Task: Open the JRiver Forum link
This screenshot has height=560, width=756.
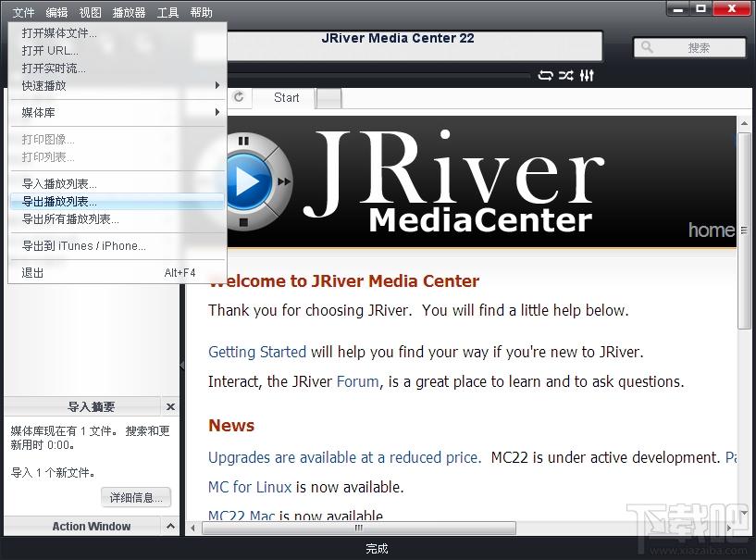Action: tap(357, 381)
